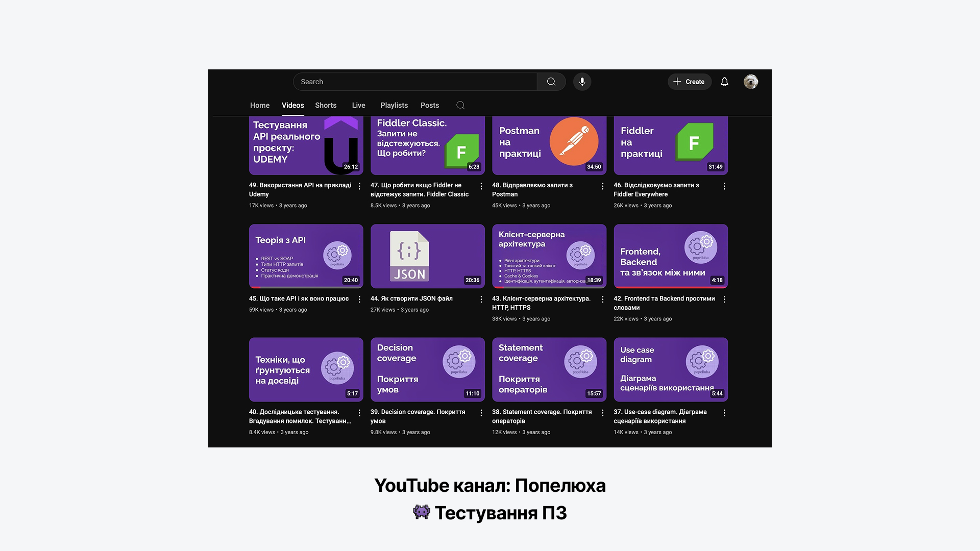Start a voice search with the microphone icon

coord(582,82)
